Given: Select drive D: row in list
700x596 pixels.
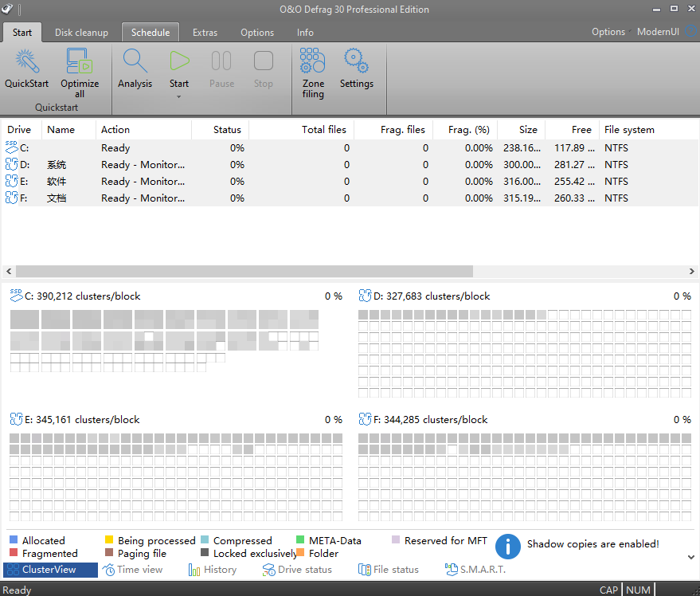Looking at the screenshot, I should (350, 164).
